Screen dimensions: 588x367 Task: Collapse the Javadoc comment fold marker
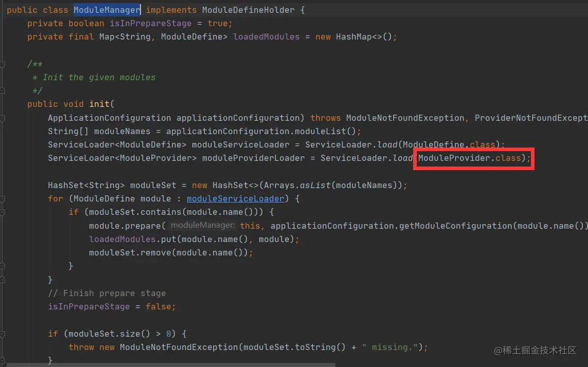pos(2,64)
